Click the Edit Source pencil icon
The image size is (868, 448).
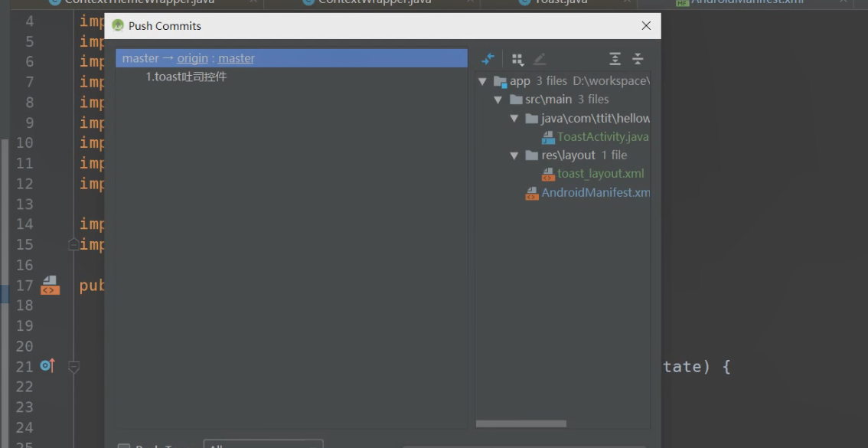pyautogui.click(x=539, y=59)
